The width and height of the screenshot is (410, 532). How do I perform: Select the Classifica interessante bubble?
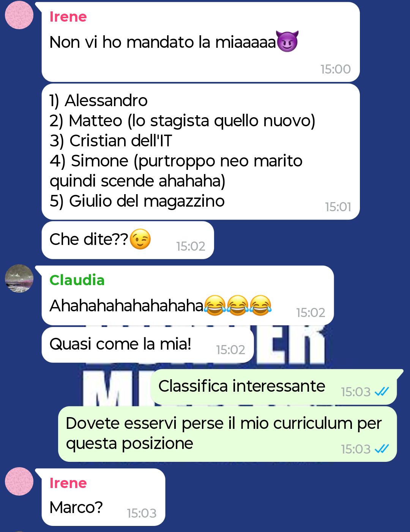coord(274,387)
